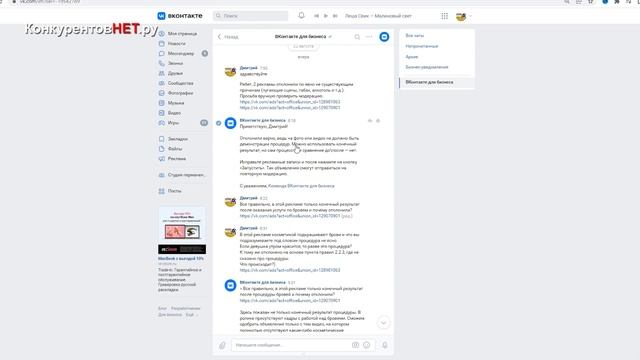Open the current track title in player
The height and width of the screenshot is (360, 640).
[378, 16]
